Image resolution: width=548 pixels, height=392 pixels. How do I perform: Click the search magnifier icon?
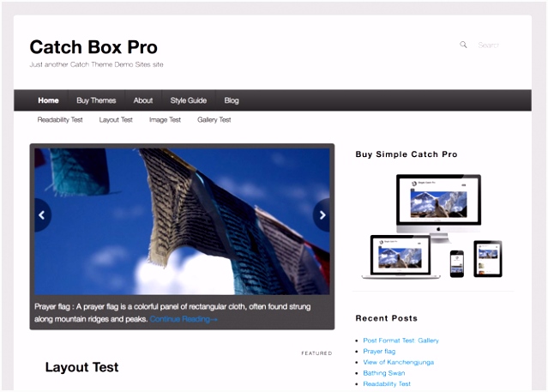[463, 45]
